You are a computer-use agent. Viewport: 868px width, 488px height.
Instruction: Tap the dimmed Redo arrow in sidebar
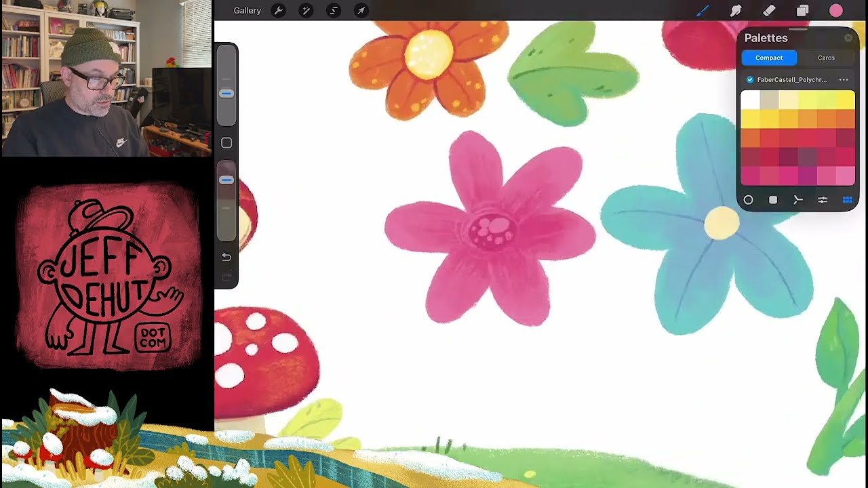(226, 277)
